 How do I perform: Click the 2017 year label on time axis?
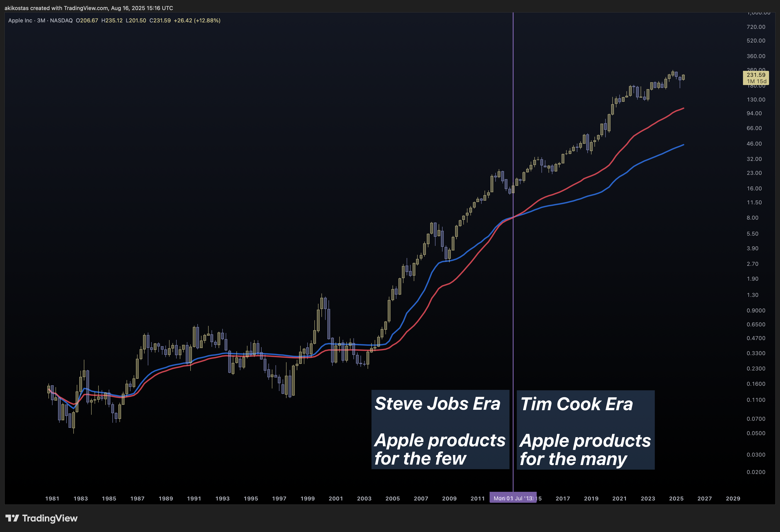pyautogui.click(x=563, y=499)
